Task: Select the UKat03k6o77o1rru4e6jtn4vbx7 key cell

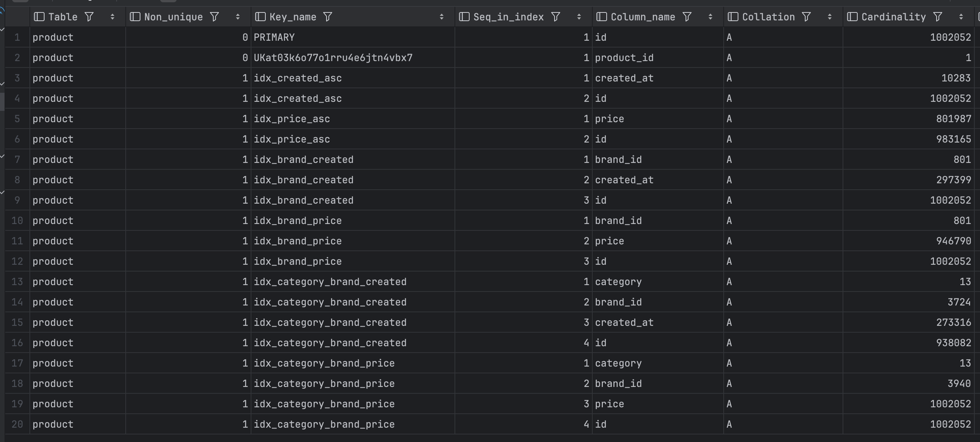Action: (333, 58)
